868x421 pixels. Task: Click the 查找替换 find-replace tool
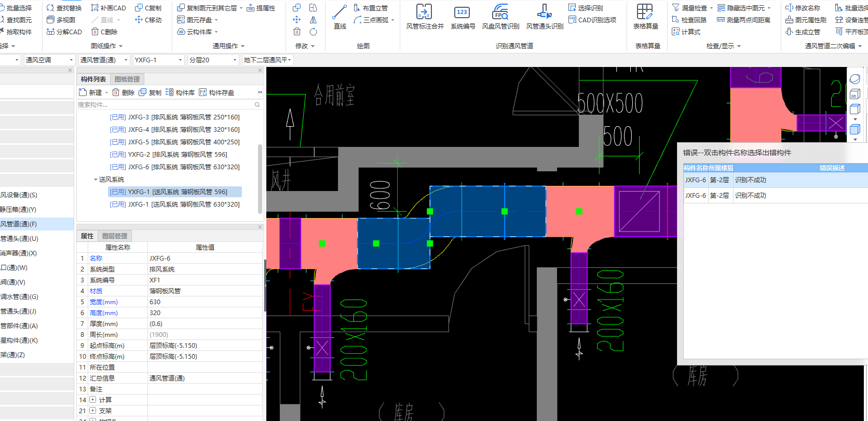click(x=64, y=8)
